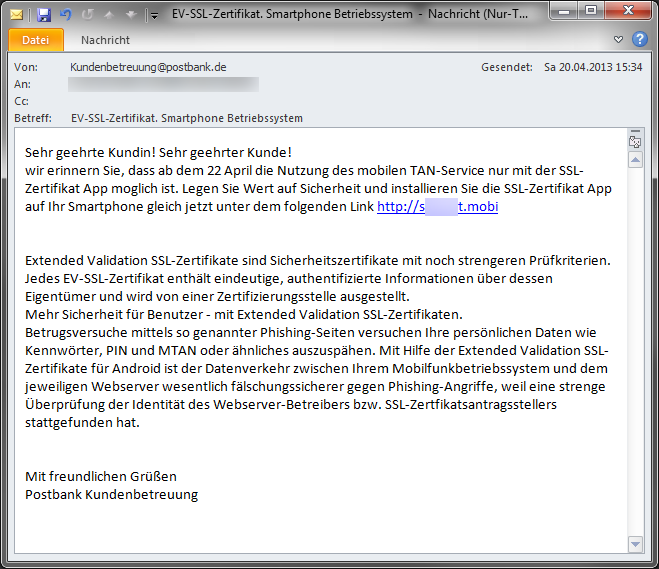Viewport: 659px width, 569px height.
Task: Minimize the message window
Action: pos(564,11)
